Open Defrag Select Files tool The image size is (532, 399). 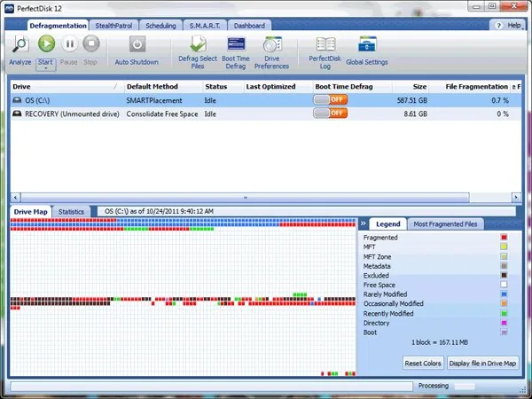pos(198,44)
